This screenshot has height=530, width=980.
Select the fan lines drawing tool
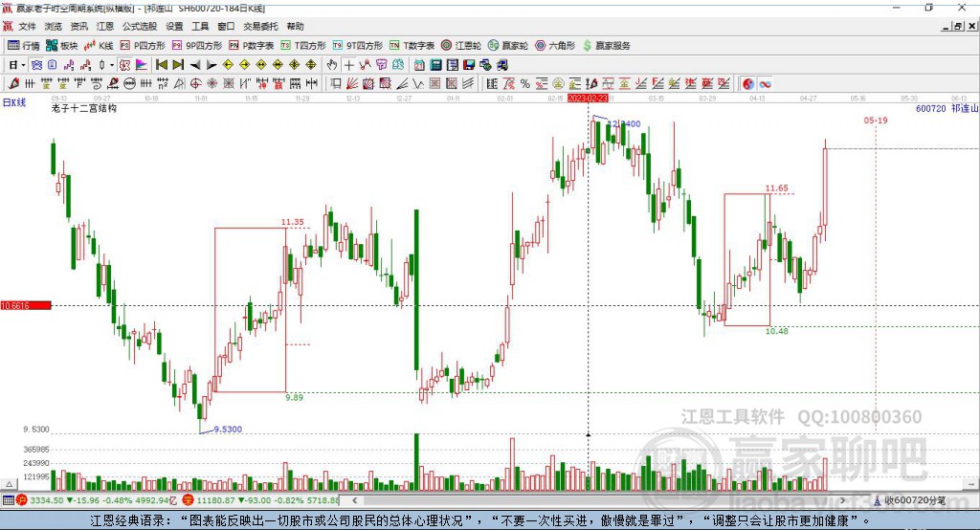352,84
